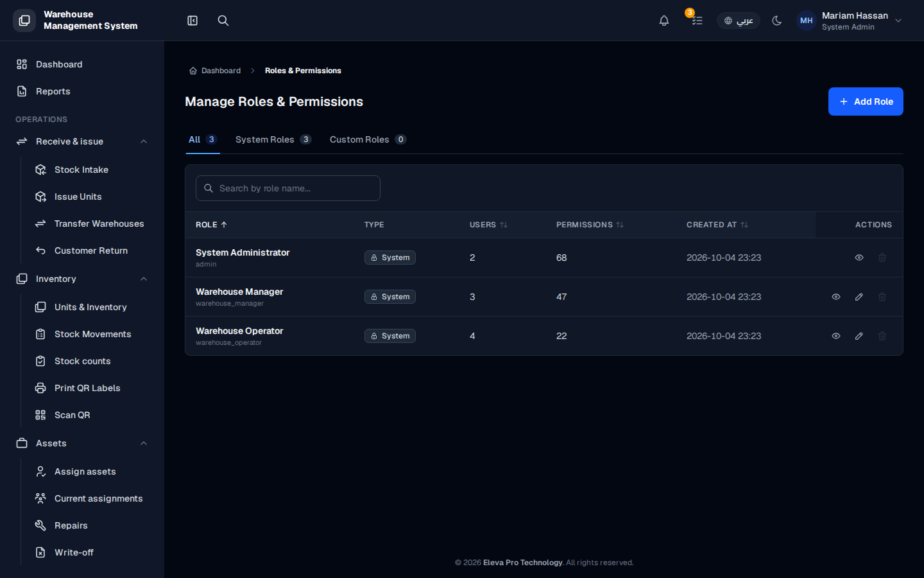Collapse the Inventory section
This screenshot has width=924, height=578.
coord(82,279)
